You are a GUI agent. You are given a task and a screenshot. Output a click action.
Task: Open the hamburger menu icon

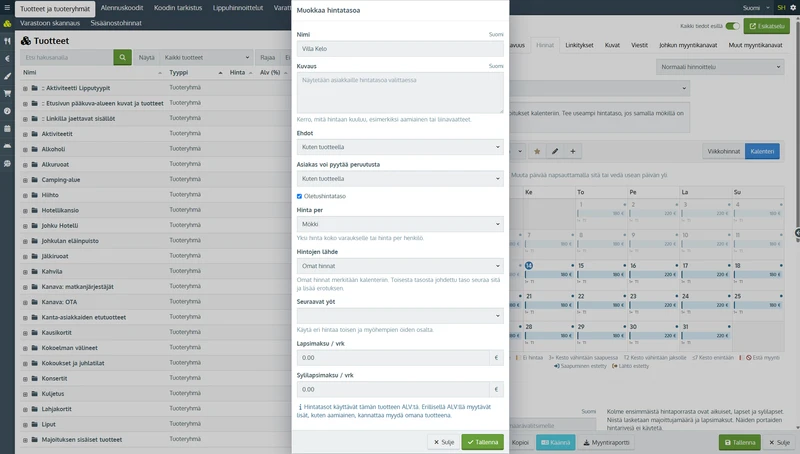7,8
